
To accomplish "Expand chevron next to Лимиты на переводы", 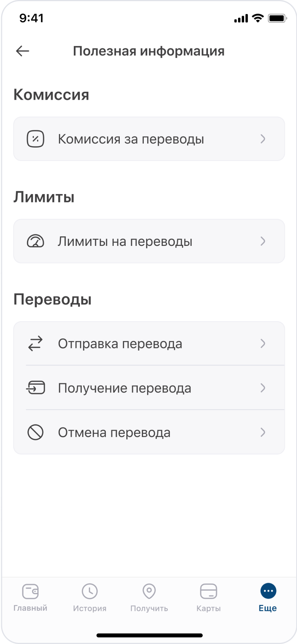I will [263, 241].
